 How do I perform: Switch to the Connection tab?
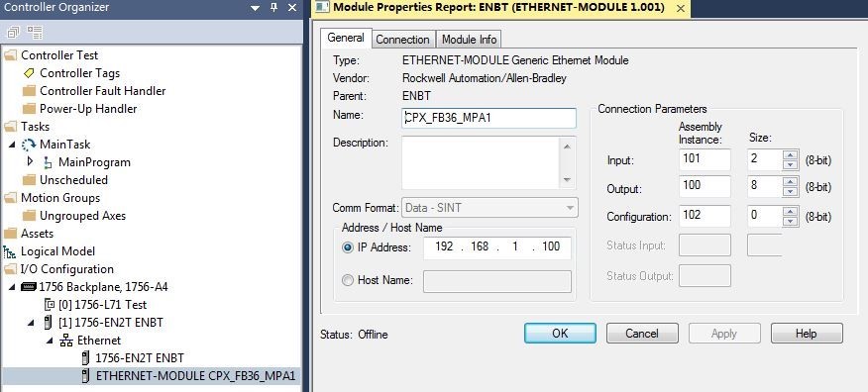point(402,40)
